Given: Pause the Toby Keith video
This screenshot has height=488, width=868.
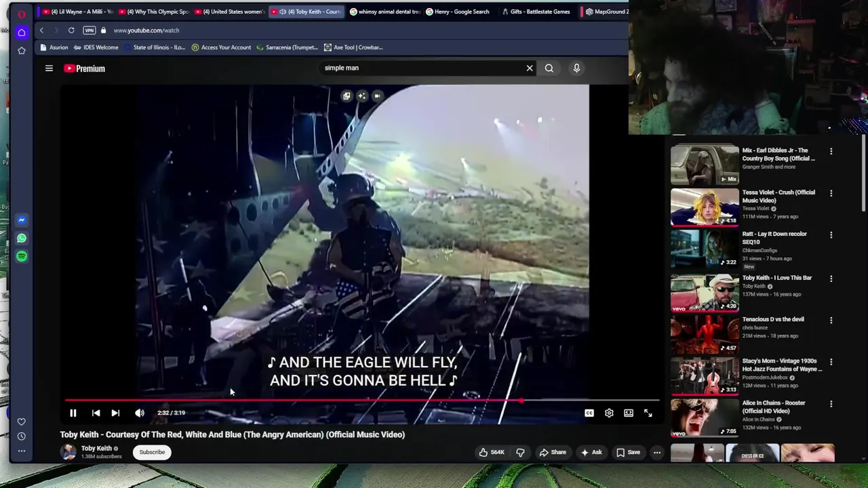Looking at the screenshot, I should pyautogui.click(x=73, y=413).
